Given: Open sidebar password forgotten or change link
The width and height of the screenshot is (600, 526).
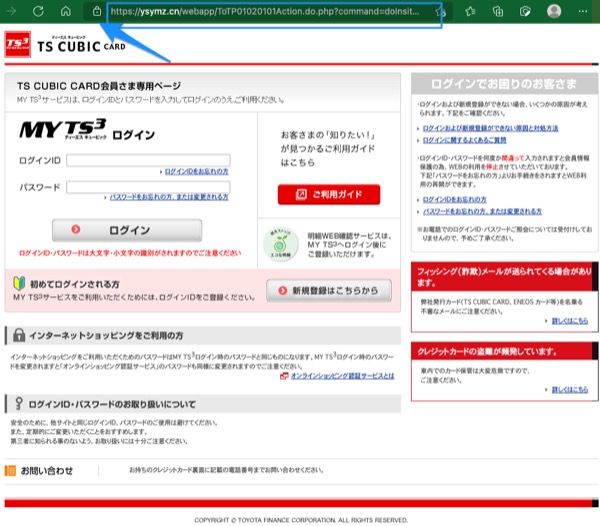Looking at the screenshot, I should point(482,212).
